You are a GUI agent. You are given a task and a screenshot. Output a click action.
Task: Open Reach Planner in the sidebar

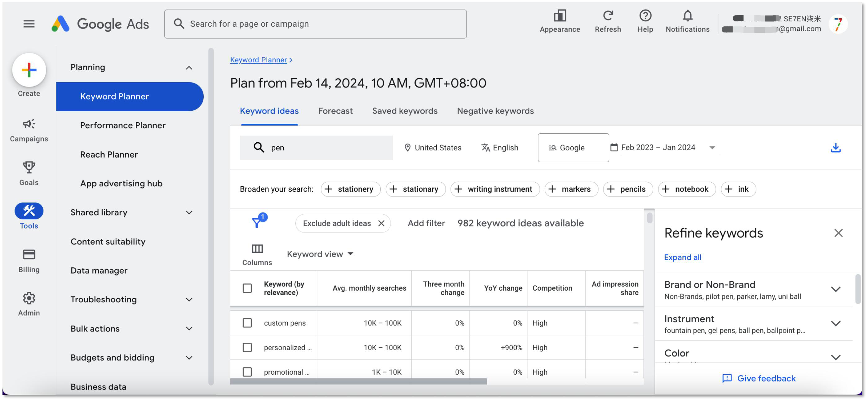[x=109, y=155]
